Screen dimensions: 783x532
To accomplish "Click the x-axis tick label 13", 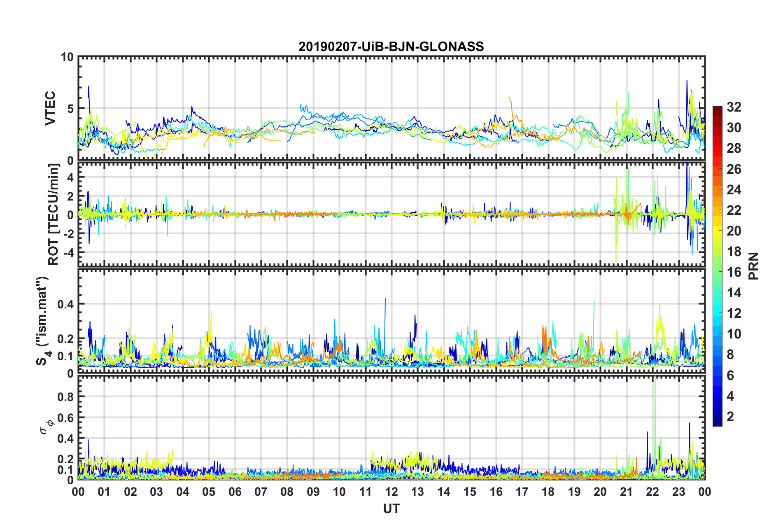I will click(417, 492).
